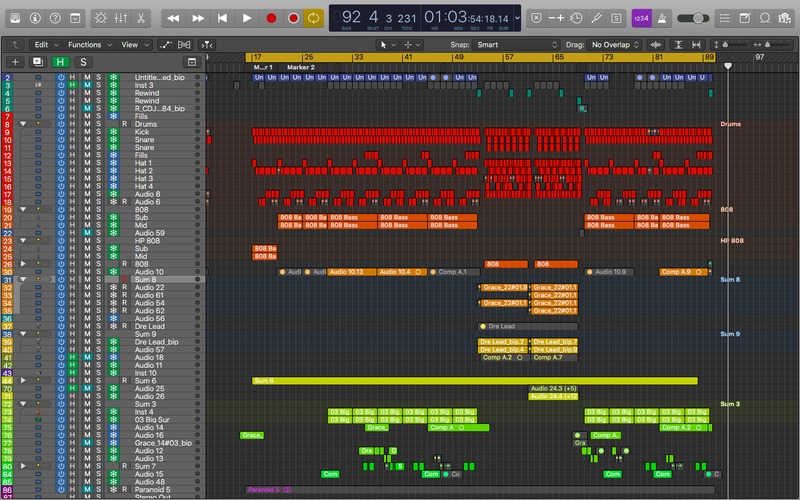
Task: Open the Library panel
Action: point(14,18)
